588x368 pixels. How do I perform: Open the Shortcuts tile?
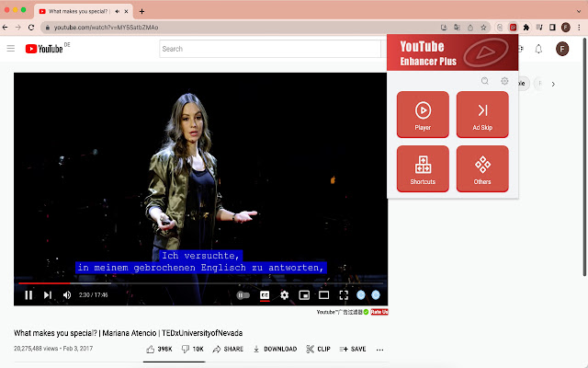[x=423, y=169]
